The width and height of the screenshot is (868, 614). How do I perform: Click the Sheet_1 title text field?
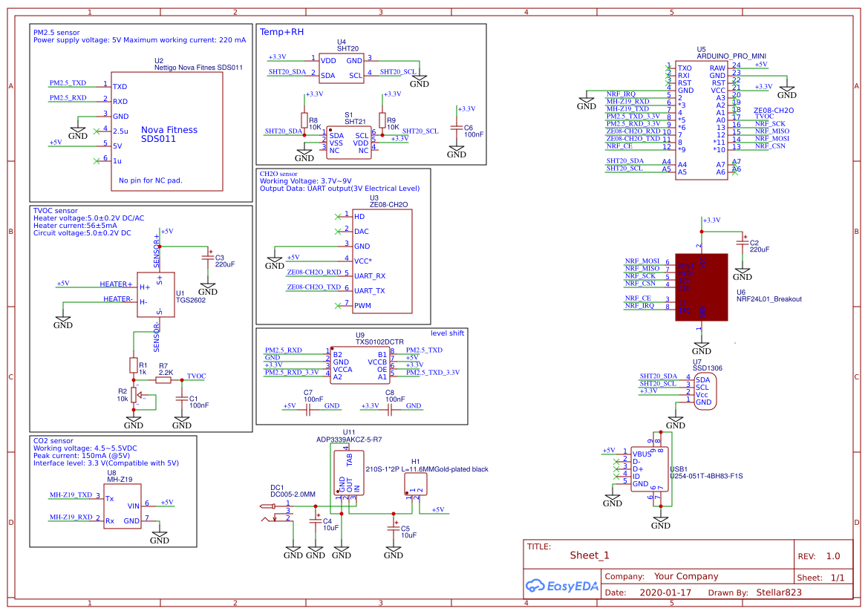point(589,555)
